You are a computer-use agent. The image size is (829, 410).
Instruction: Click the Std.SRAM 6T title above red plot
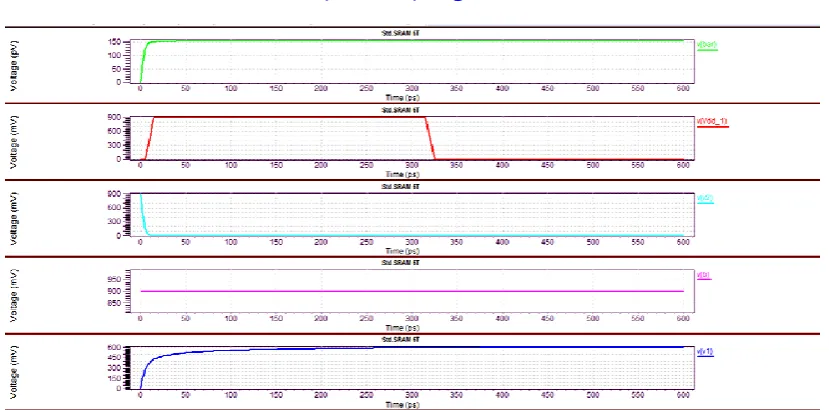(x=401, y=110)
